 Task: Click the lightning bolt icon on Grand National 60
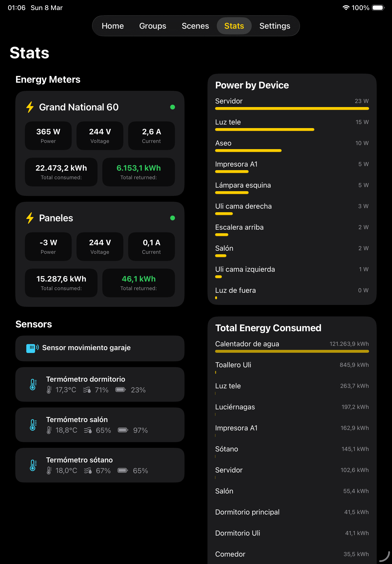30,107
